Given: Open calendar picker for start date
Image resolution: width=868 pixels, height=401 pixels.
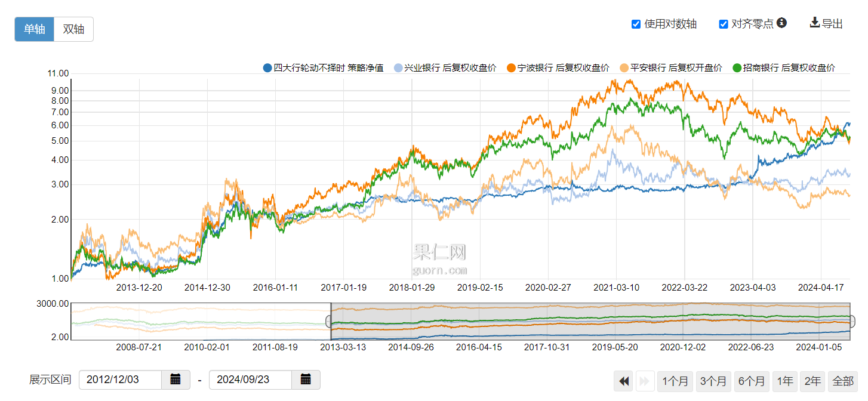Looking at the screenshot, I should [x=176, y=380].
